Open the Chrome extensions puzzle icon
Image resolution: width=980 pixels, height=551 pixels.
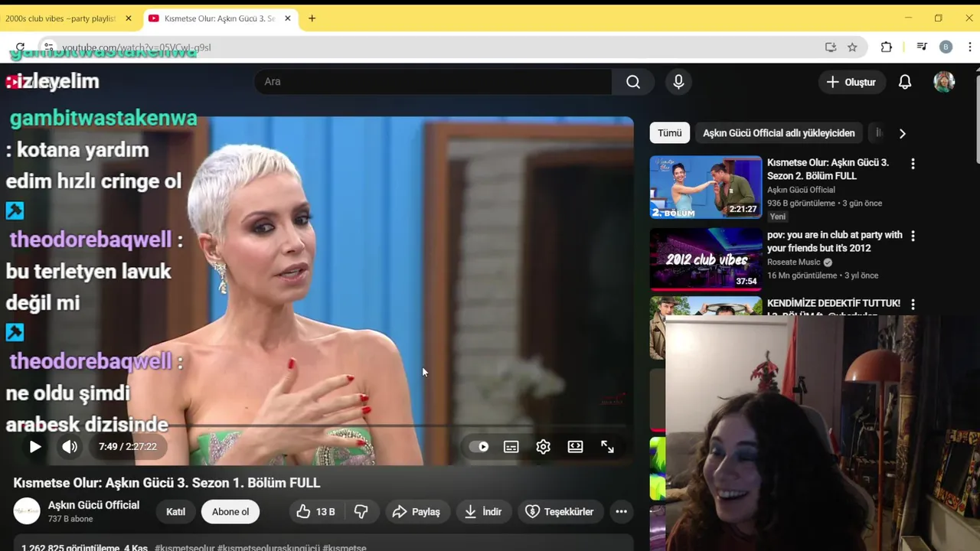click(887, 47)
